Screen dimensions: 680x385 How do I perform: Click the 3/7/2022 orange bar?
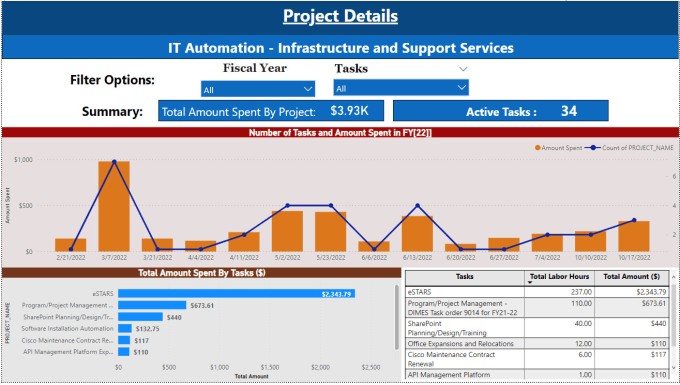(x=114, y=206)
